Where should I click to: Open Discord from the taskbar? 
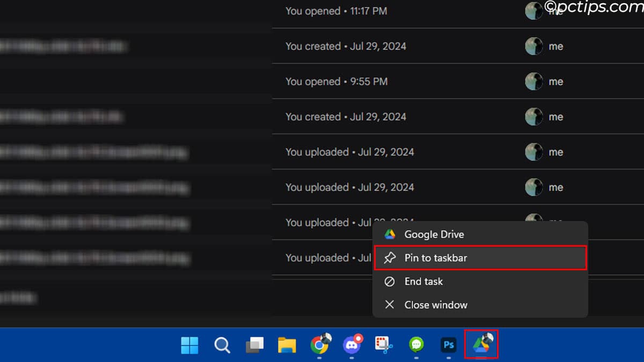click(352, 344)
